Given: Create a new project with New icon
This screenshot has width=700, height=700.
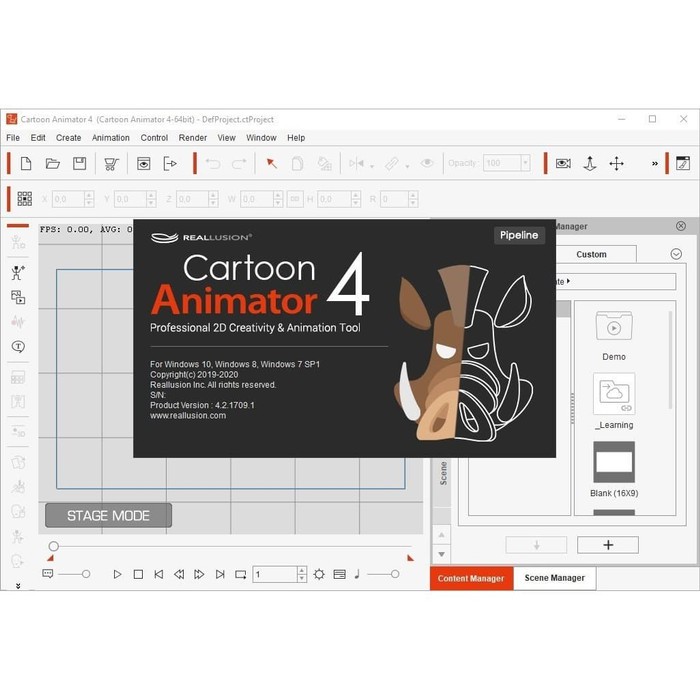Looking at the screenshot, I should pyautogui.click(x=26, y=163).
